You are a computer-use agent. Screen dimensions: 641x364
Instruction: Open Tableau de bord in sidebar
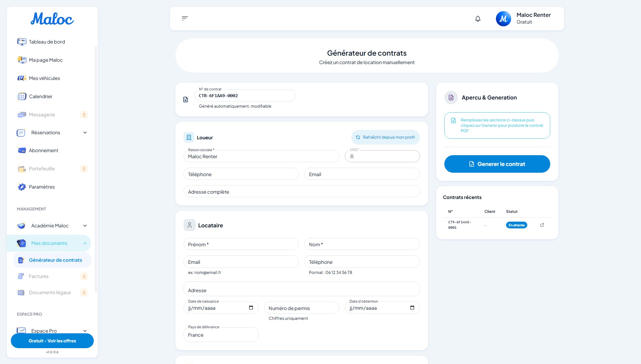47,42
